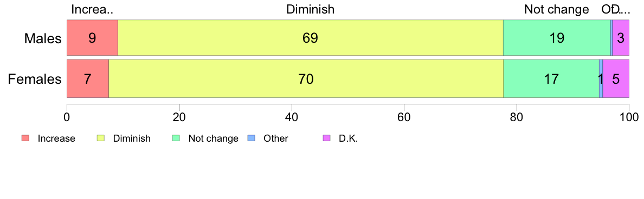The height and width of the screenshot is (199, 644).
Task: Select the Males Not change segment showing 19
Action: 557,37
